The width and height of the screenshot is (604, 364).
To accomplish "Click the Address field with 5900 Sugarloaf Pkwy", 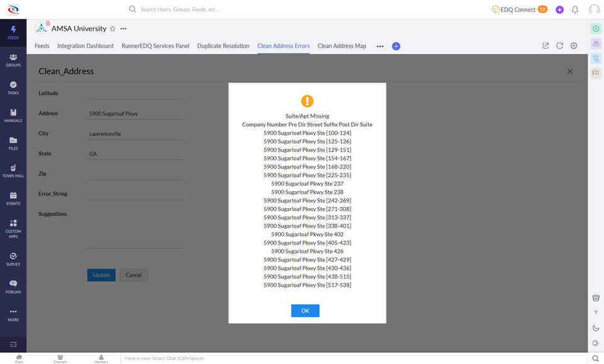I will tap(136, 114).
